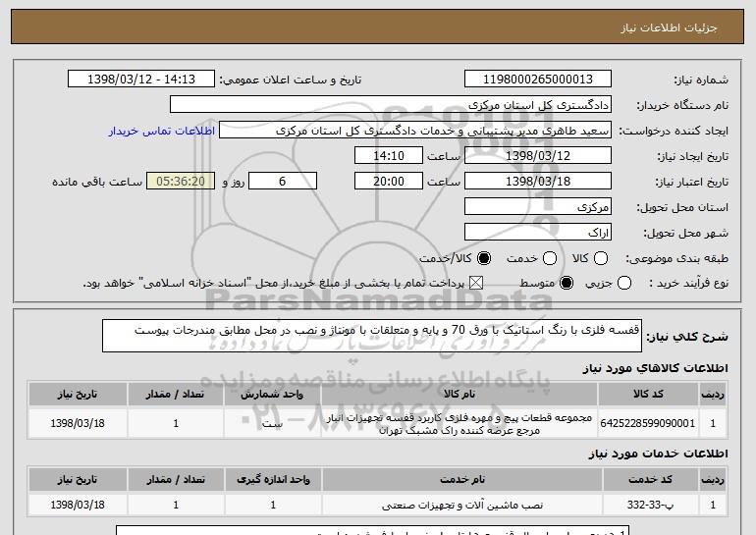Select the خدمت radio button
756x535 pixels.
549,258
